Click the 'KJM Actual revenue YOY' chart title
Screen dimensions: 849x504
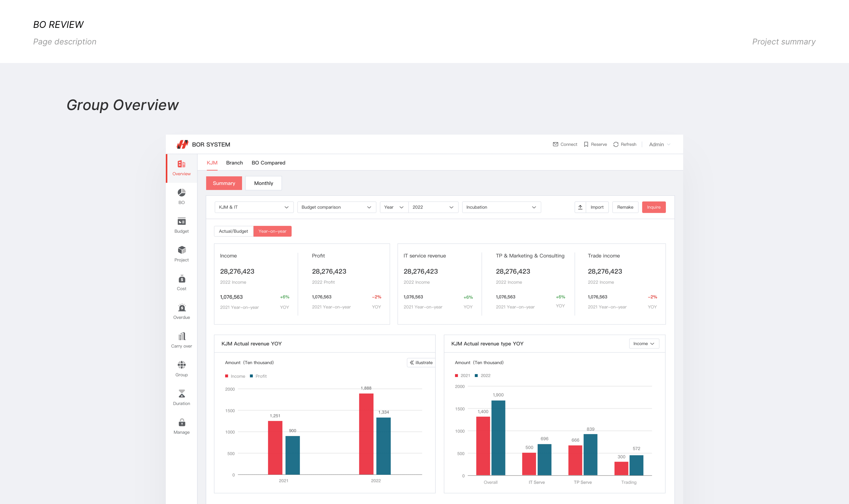(252, 344)
